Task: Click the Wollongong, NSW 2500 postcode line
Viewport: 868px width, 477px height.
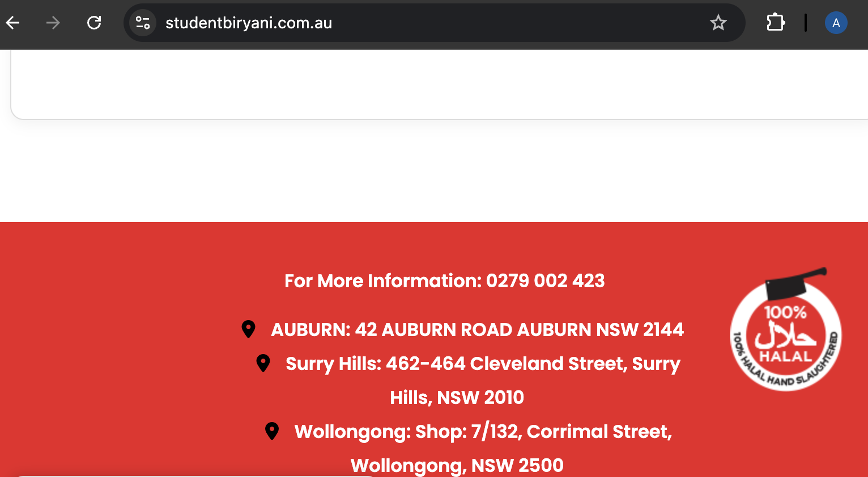Action: 457,465
